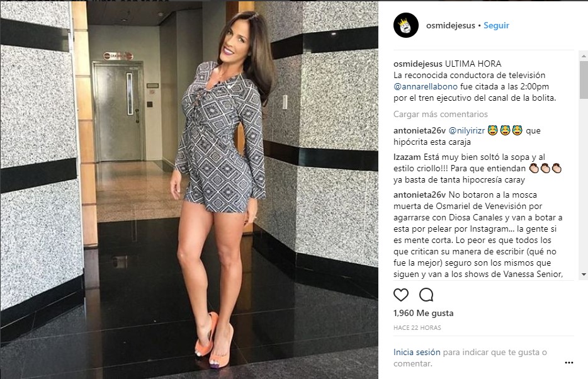The image size is (588, 379).
Task: Open the HACE 22 HORAS timestamp
Action: 417,327
